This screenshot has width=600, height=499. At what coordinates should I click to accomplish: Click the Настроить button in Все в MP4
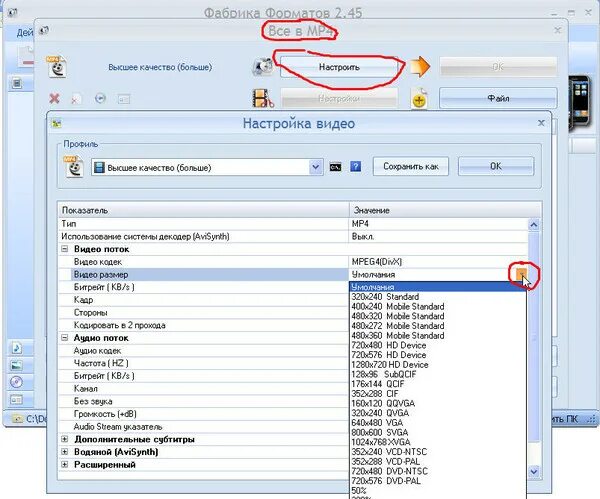point(339,67)
